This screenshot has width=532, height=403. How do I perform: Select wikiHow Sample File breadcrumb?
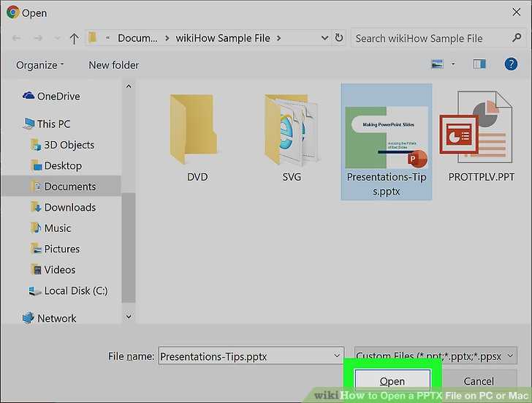click(223, 38)
